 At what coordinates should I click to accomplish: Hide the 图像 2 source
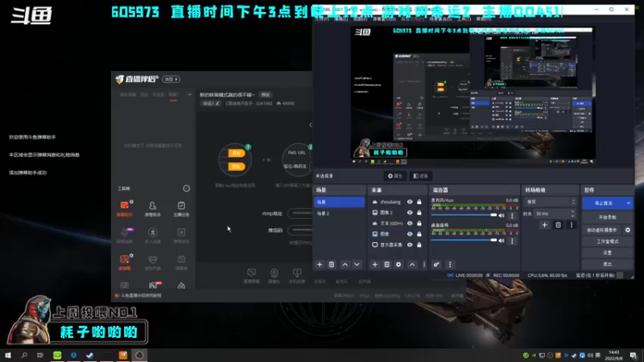coord(410,212)
